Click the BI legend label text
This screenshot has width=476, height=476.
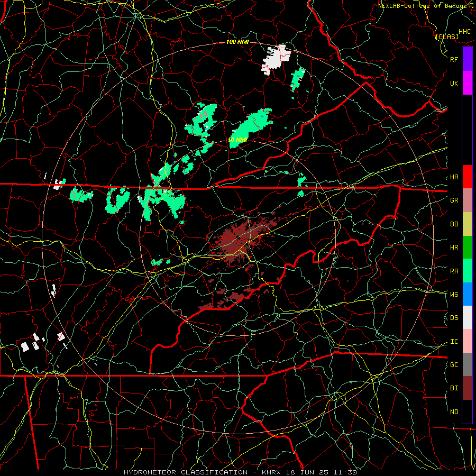[454, 388]
